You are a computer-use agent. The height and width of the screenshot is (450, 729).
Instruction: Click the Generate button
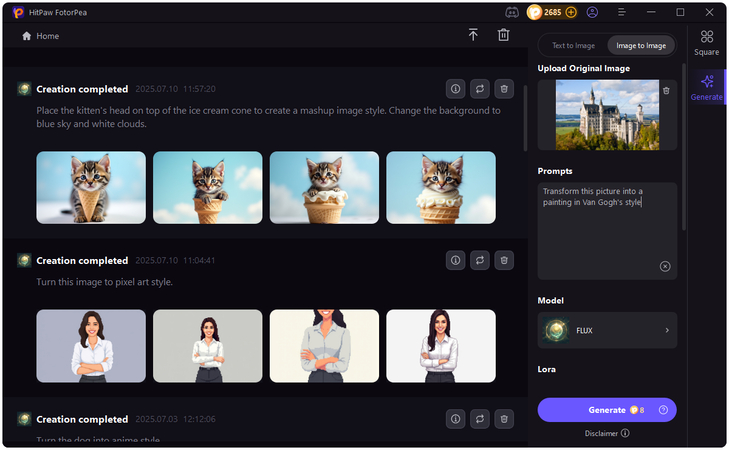tap(607, 410)
